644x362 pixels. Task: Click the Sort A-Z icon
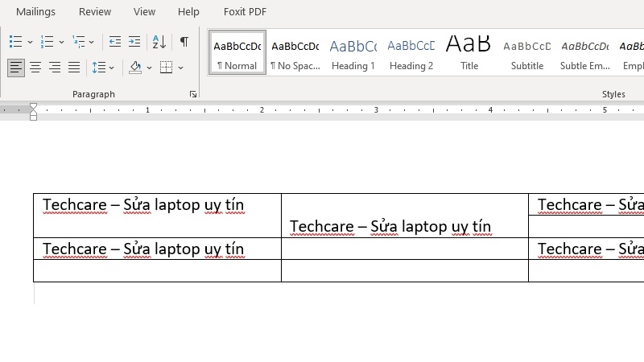point(159,42)
